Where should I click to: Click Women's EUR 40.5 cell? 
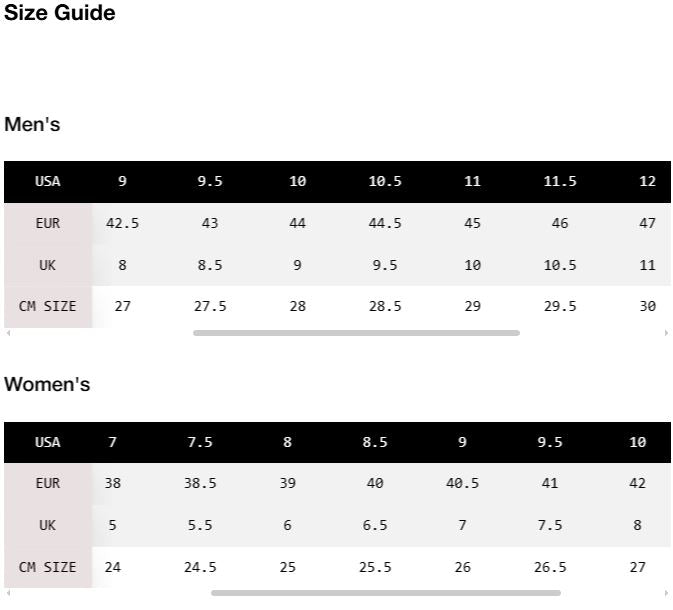tap(462, 483)
